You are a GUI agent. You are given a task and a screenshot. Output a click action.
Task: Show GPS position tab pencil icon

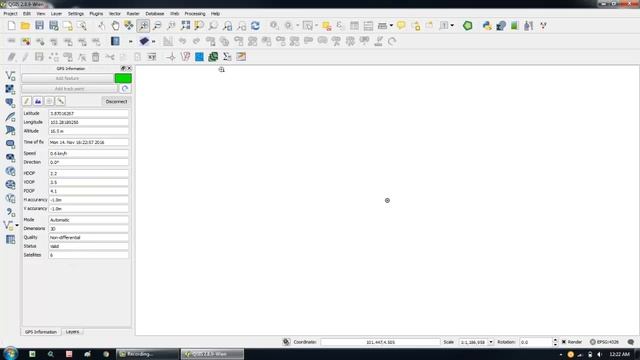click(27, 101)
